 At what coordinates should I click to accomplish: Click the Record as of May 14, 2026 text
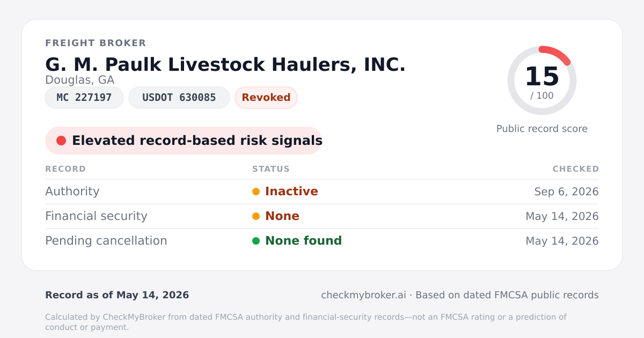[x=117, y=295]
